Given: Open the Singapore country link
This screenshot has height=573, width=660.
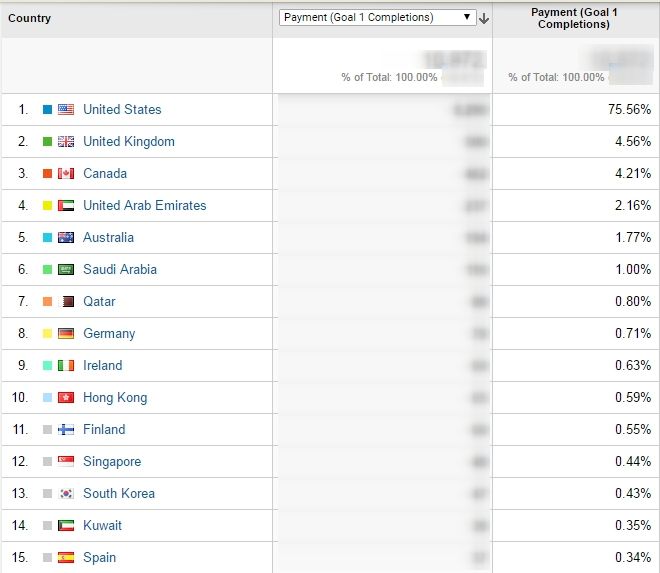Looking at the screenshot, I should [x=112, y=461].
